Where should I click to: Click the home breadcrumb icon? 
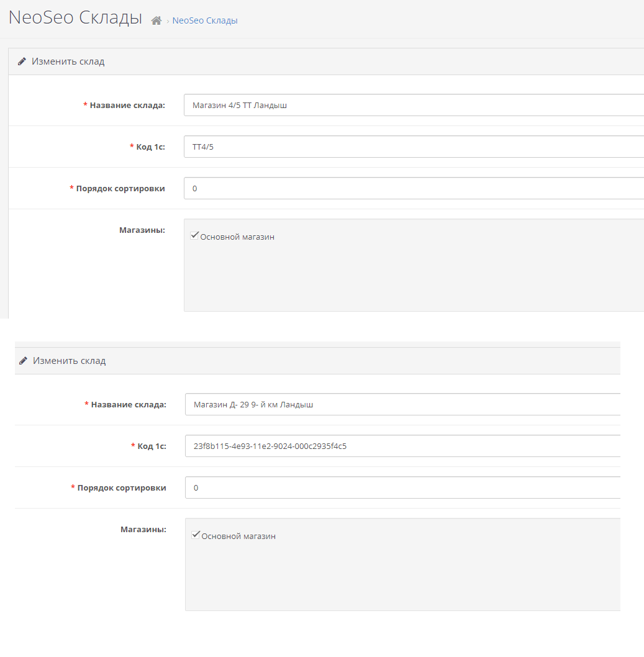(156, 20)
